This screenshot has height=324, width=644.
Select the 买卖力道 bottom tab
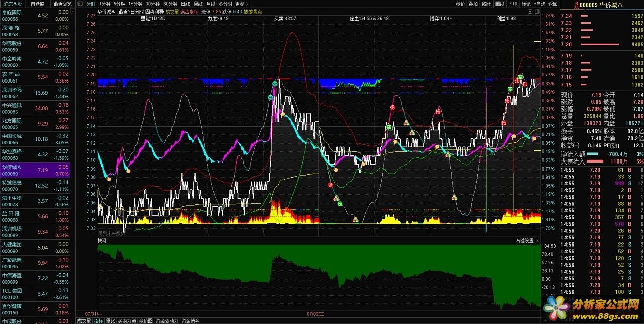pyautogui.click(x=127, y=320)
